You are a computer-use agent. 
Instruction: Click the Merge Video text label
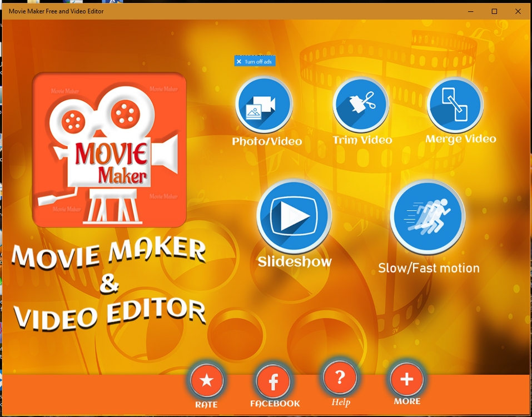click(x=461, y=139)
